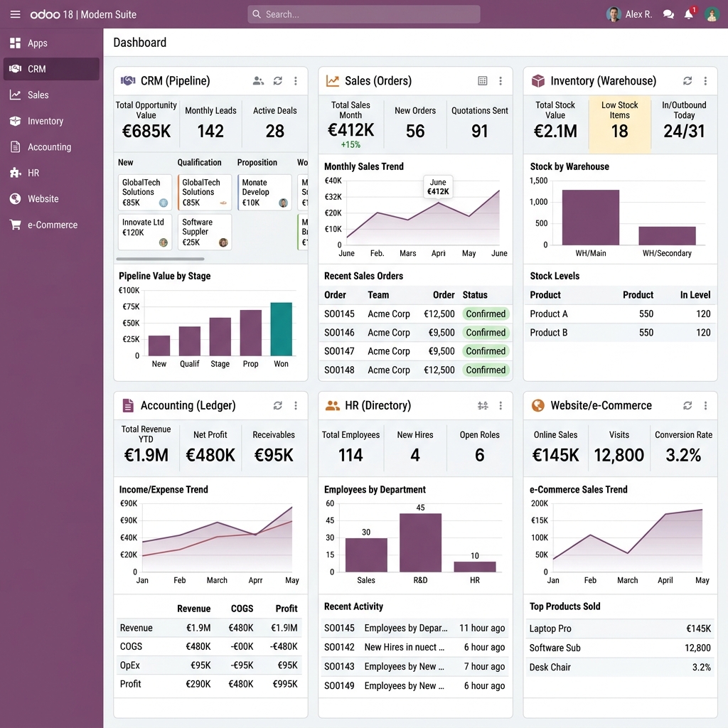This screenshot has width=728, height=728.
Task: Click the Confirmed status on order SO0148
Action: click(x=486, y=370)
